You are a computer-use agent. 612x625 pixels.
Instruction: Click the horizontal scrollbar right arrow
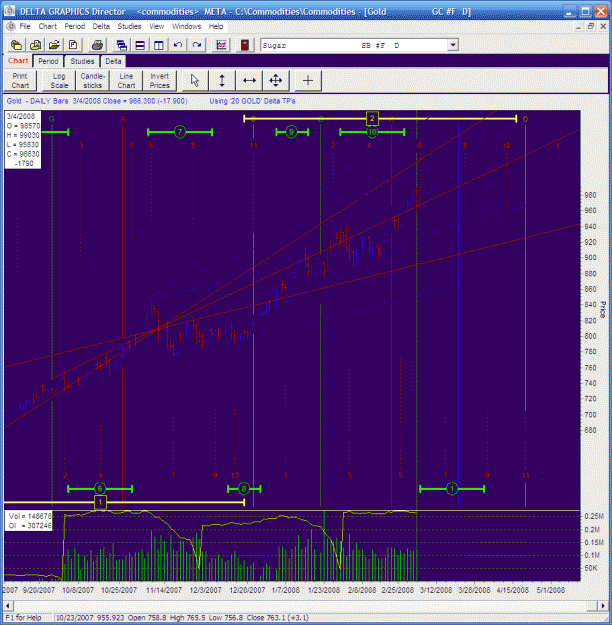[x=603, y=606]
